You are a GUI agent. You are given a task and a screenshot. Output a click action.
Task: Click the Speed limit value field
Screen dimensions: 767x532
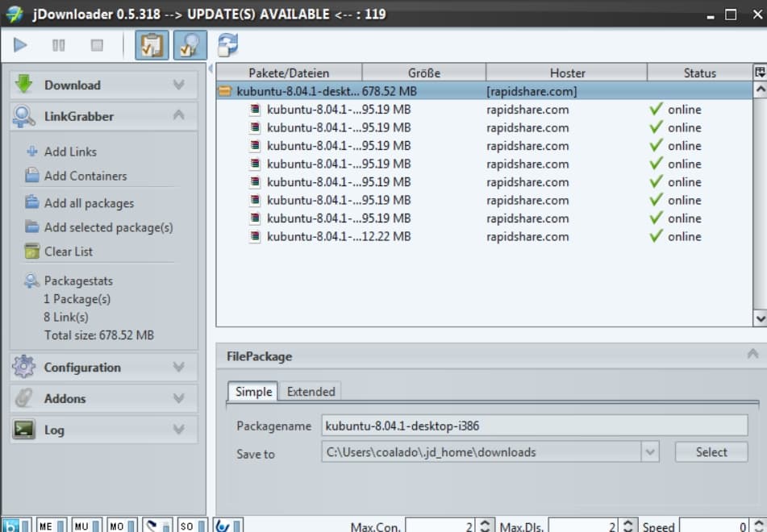714,526
